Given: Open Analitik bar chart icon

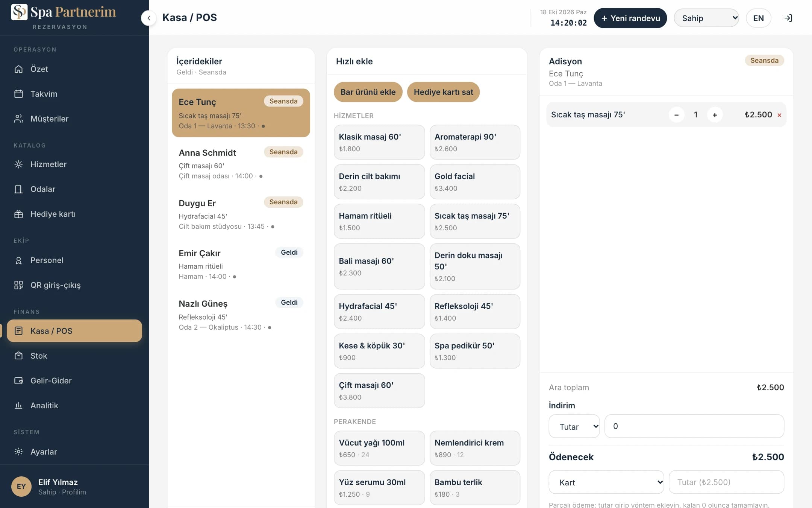Looking at the screenshot, I should [x=18, y=405].
